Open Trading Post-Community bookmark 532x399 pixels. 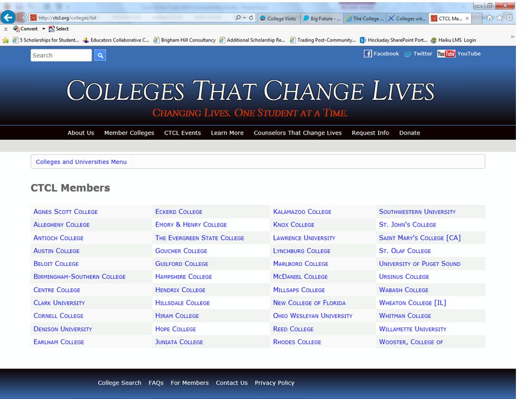point(323,40)
